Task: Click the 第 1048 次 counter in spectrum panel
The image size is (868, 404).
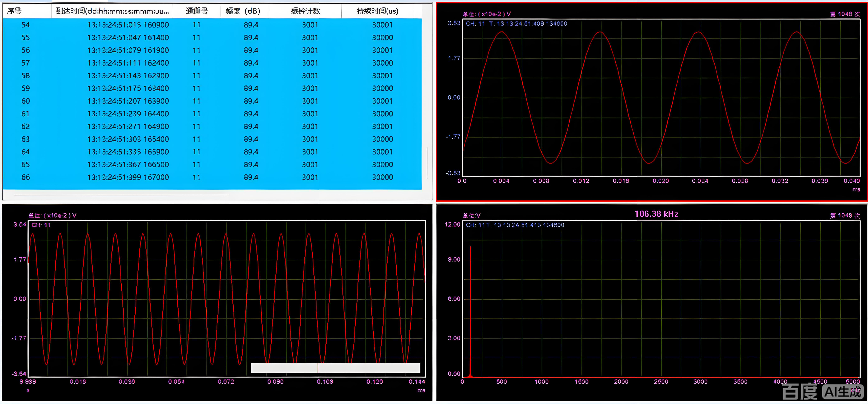Action: (x=845, y=216)
